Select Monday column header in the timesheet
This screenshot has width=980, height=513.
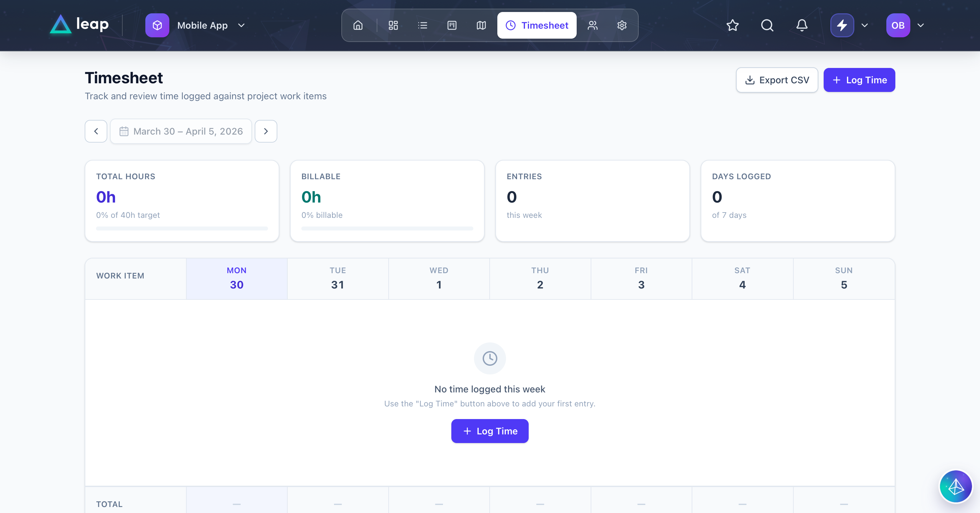click(236, 278)
